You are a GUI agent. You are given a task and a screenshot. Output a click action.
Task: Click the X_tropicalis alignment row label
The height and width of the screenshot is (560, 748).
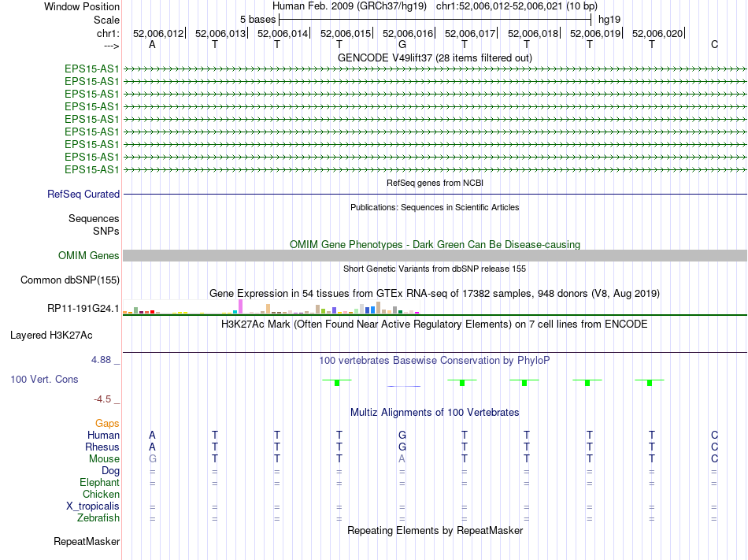point(93,506)
